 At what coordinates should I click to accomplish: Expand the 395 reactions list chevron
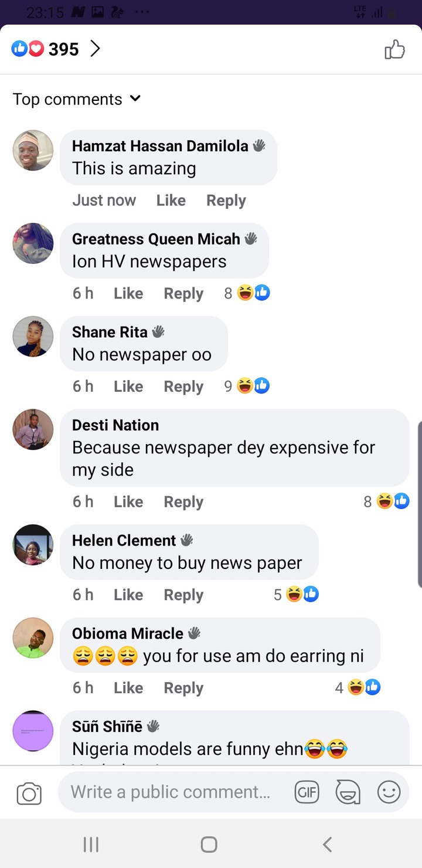[x=96, y=49]
